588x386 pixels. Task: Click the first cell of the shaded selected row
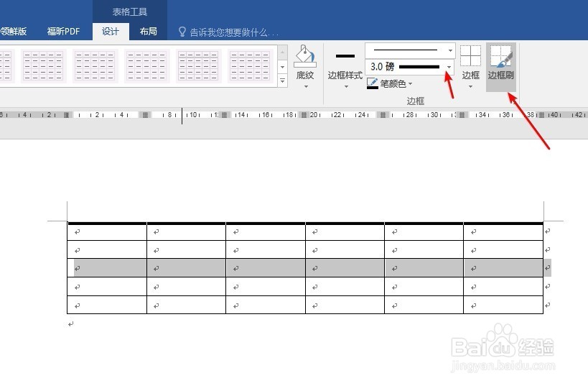point(107,268)
